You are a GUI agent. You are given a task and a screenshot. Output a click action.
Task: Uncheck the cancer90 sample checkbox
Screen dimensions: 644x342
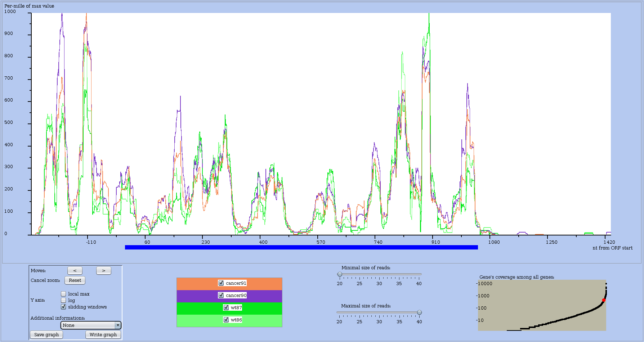point(221,296)
